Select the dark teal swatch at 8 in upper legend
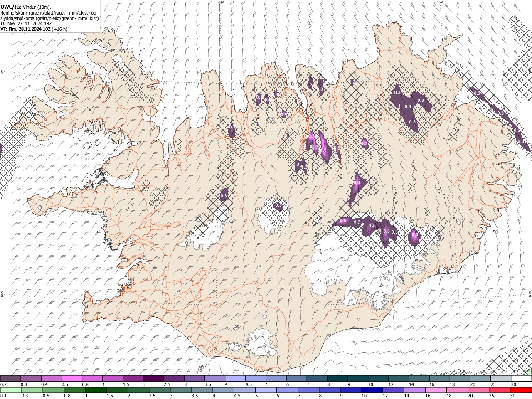The height and width of the screenshot is (399, 532). click(337, 378)
